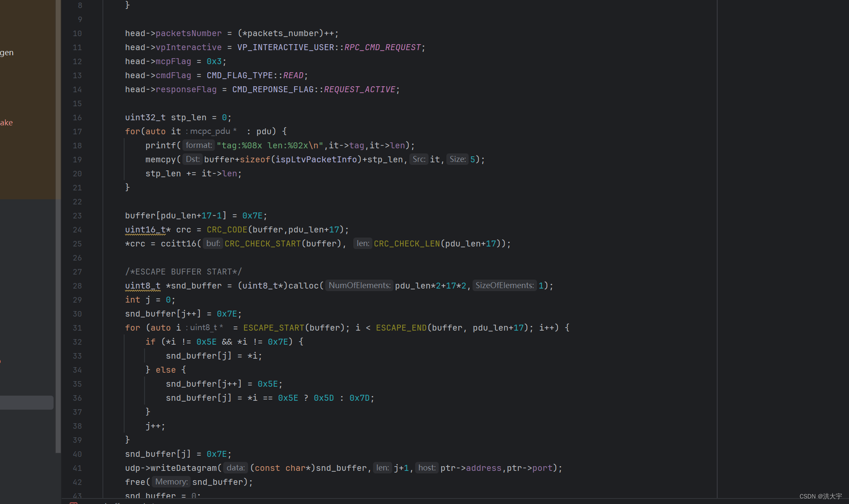
Task: Click the port member on line 41
Action: 542,468
